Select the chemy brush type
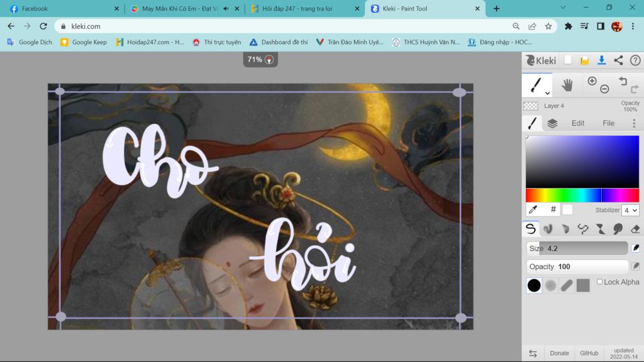Image resolution: width=644 pixels, height=362 pixels. pyautogui.click(x=601, y=229)
